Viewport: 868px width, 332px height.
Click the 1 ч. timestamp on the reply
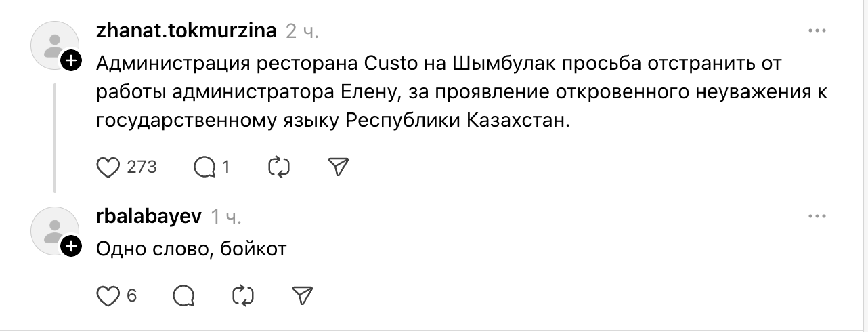coord(226,217)
